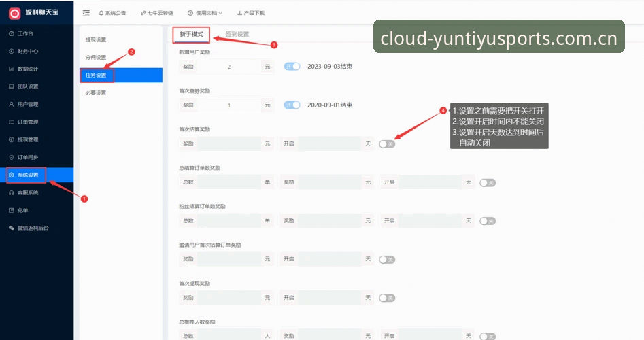The height and width of the screenshot is (340, 644).
Task: Switch to the 签到设置 tab
Action: 237,34
